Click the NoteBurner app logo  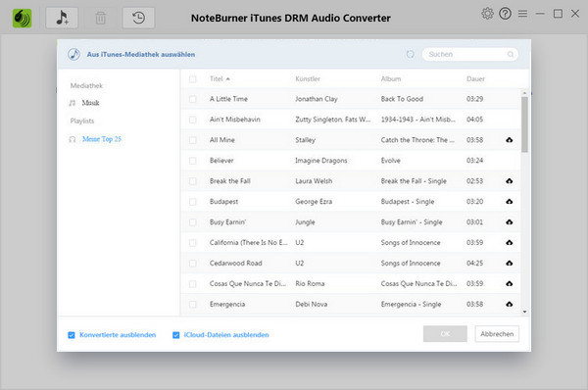pos(22,18)
